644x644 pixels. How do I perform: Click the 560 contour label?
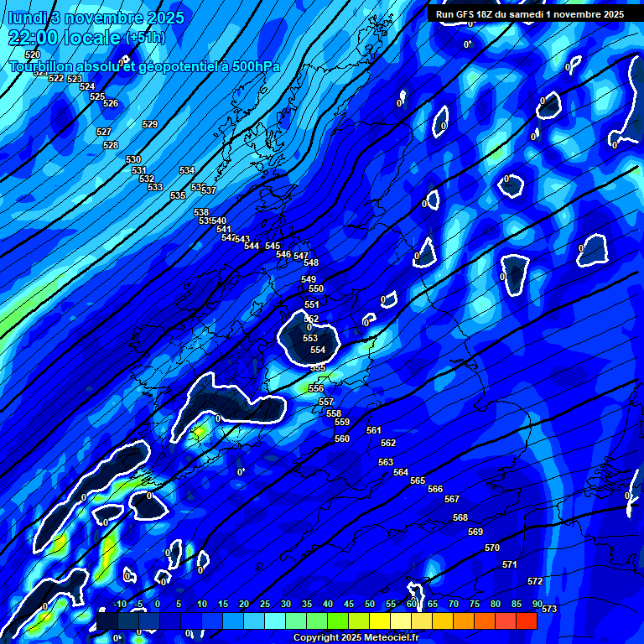(x=342, y=439)
